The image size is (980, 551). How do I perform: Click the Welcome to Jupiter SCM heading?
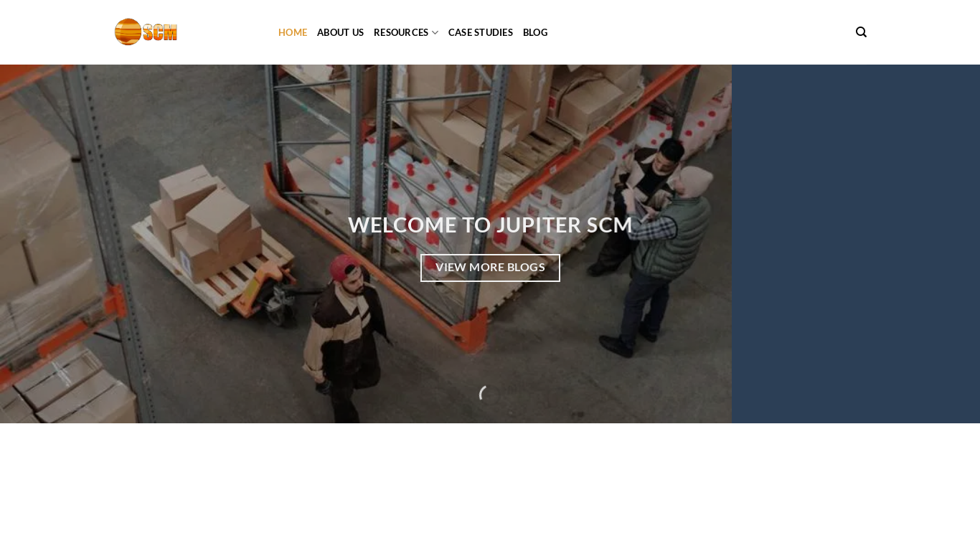(x=490, y=225)
